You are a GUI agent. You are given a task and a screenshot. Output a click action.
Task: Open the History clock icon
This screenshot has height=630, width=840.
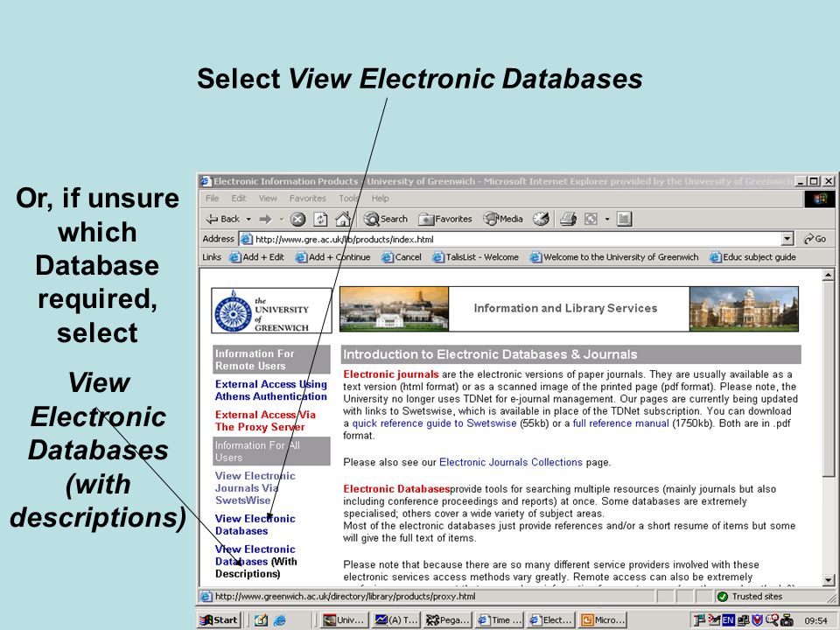coord(541,219)
